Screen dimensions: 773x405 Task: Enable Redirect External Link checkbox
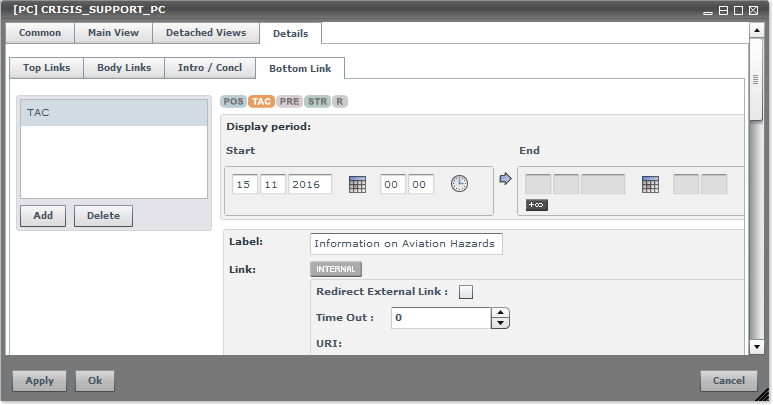[x=465, y=292]
